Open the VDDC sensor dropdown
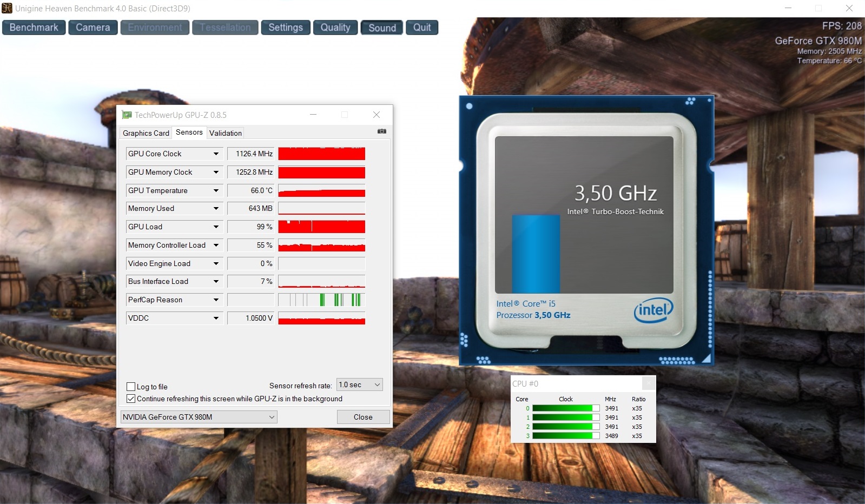 (x=216, y=319)
